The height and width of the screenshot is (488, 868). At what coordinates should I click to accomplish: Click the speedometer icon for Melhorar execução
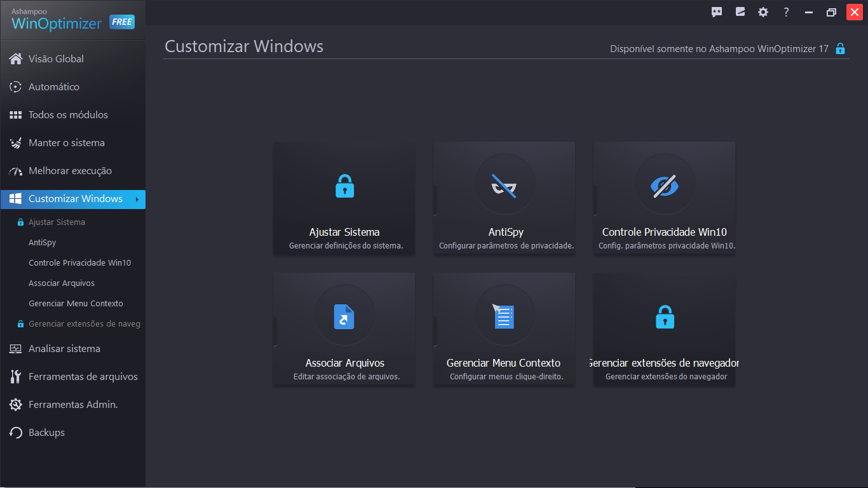tap(16, 171)
